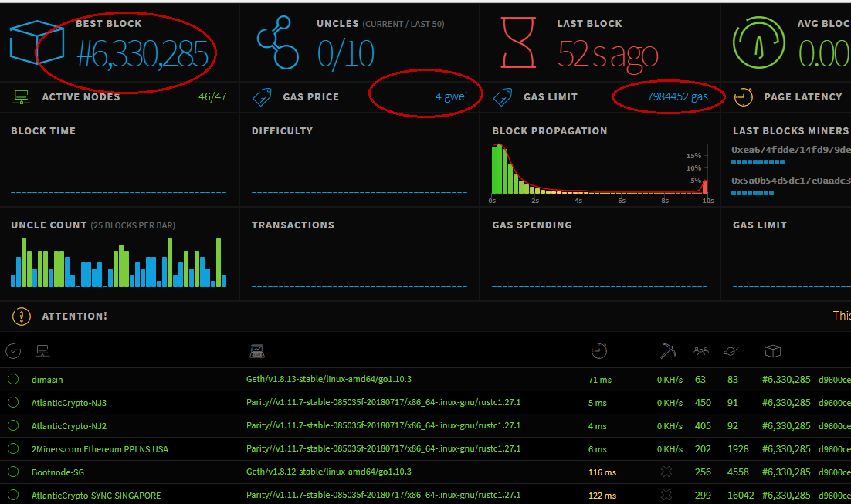Click the Active Nodes computer icon
Viewport: 851px width, 504px height.
[21, 97]
